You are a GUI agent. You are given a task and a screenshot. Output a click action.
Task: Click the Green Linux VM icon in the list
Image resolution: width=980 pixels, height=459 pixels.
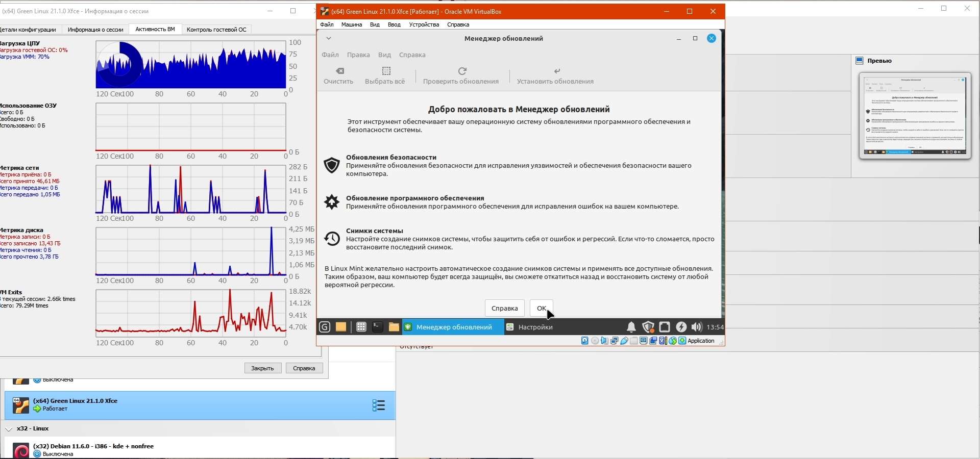pyautogui.click(x=21, y=405)
